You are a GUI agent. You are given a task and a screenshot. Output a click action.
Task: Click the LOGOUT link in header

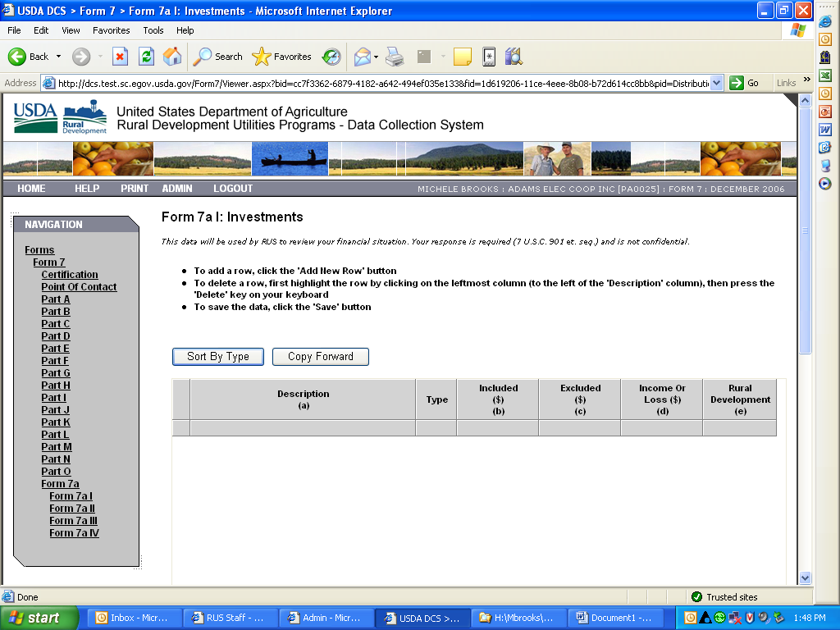pos(233,189)
